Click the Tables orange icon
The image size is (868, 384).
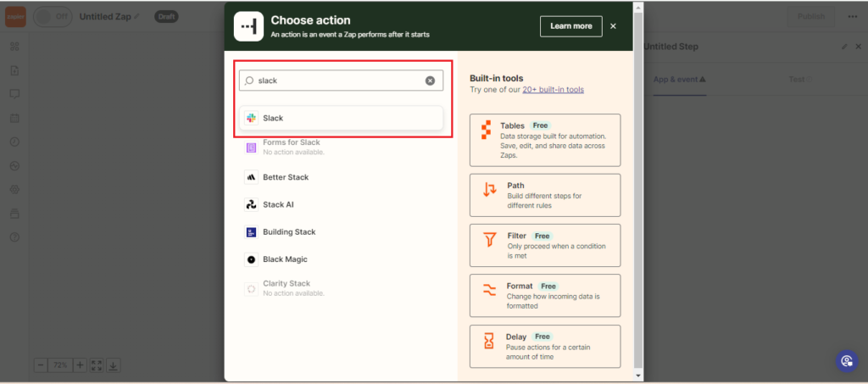pos(486,130)
